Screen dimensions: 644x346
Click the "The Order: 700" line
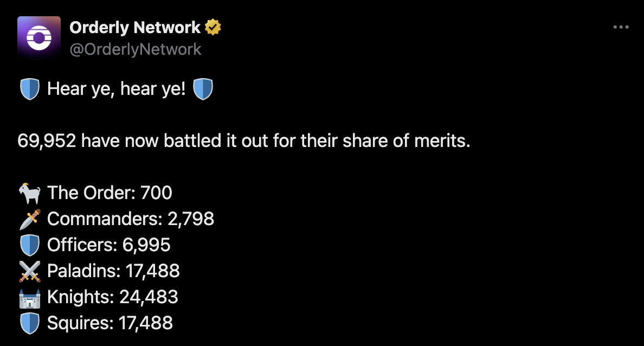[110, 193]
